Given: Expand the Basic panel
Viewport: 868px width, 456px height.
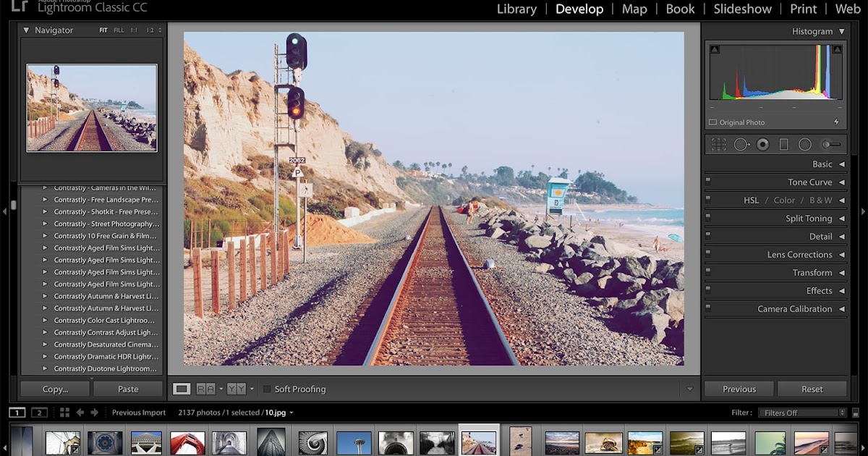Looking at the screenshot, I should [842, 164].
